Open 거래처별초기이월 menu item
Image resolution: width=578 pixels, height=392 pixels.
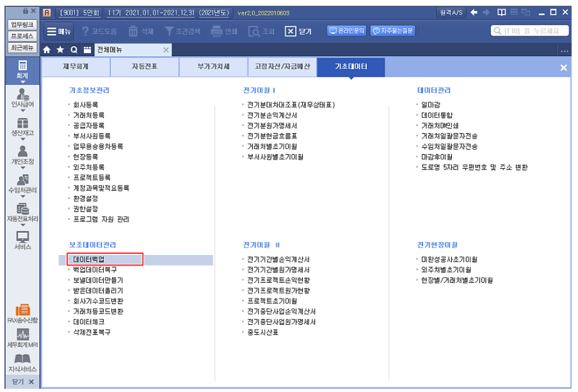tap(272, 146)
